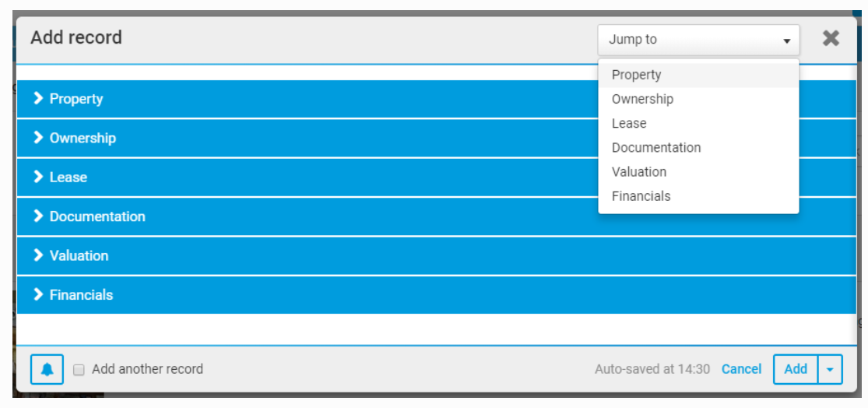Tick the Add another record checkbox
Image resolution: width=868 pixels, height=408 pixels.
click(79, 370)
